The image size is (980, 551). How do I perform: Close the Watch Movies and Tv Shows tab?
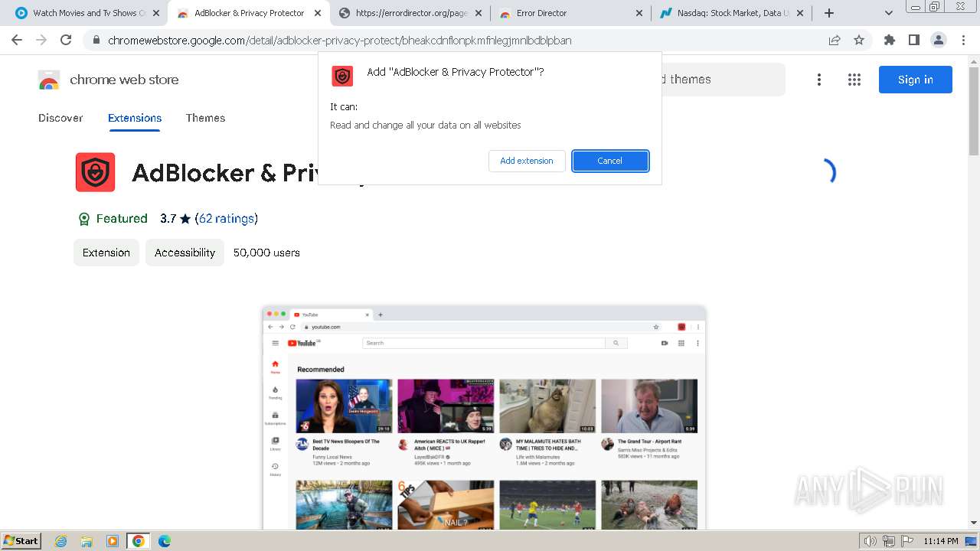156,13
